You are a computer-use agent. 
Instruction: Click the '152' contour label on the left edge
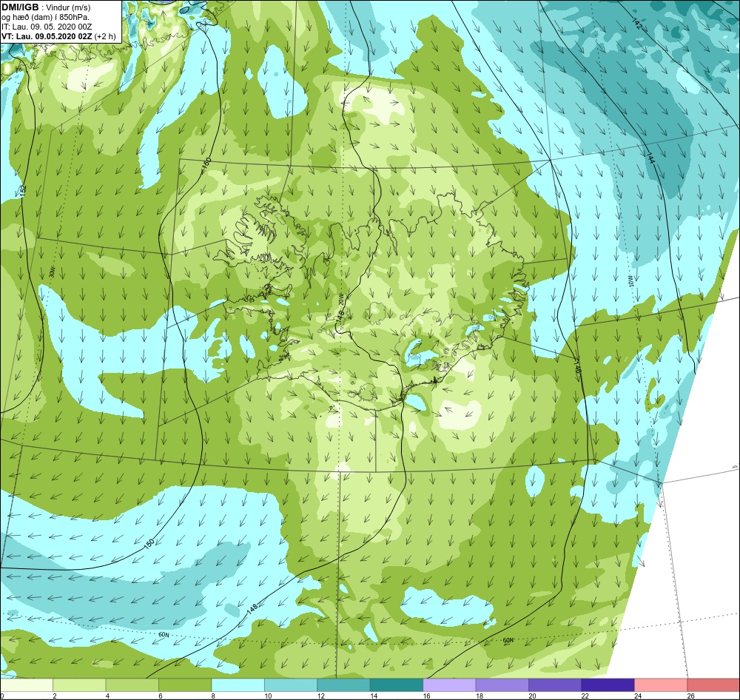point(24,191)
